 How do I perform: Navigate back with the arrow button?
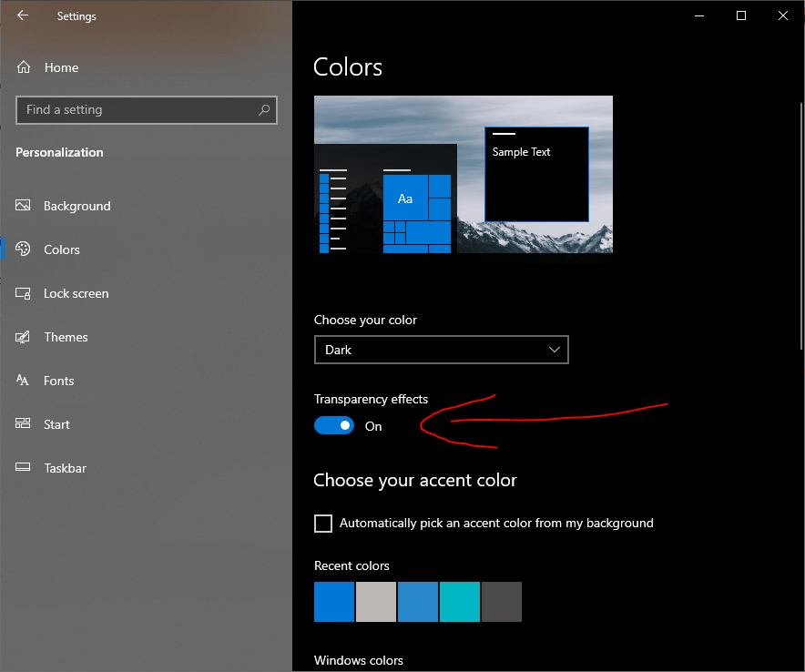22,15
